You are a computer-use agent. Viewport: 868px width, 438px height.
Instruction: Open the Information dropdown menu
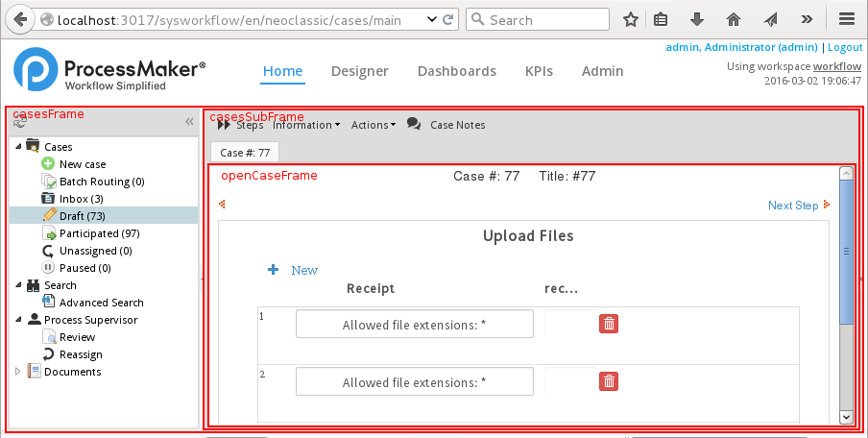pos(306,125)
